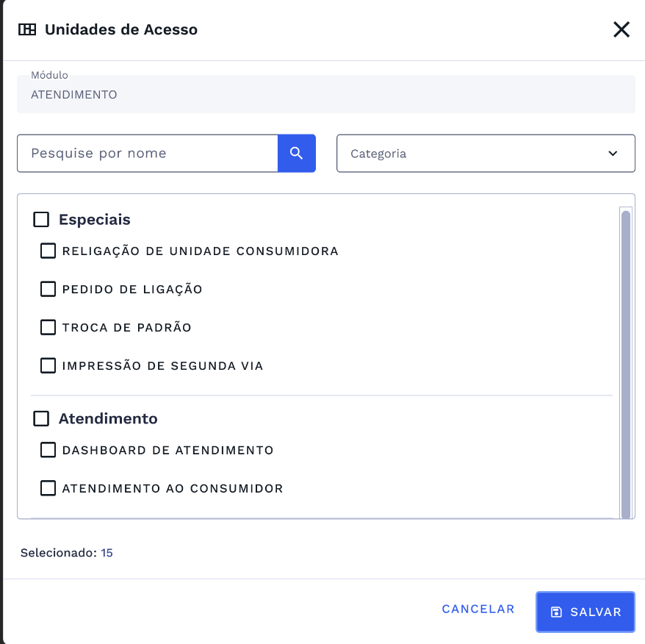Click the Pesquise por nome search field

tap(147, 153)
